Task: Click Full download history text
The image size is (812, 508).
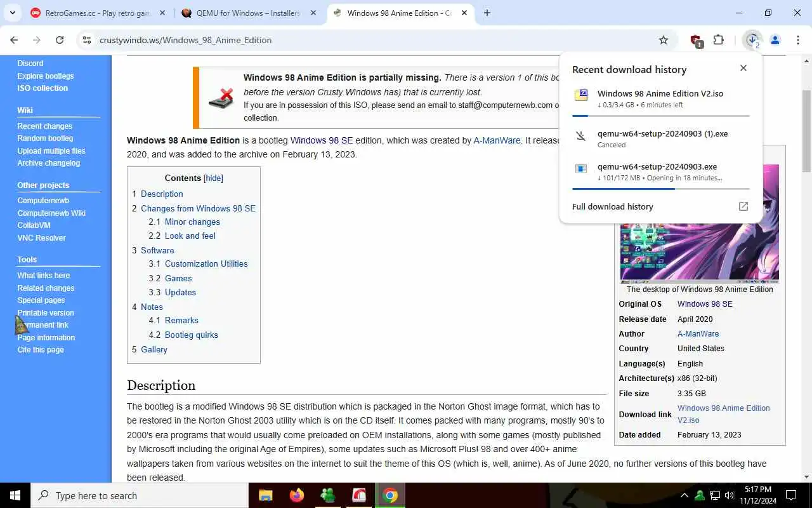Action: pyautogui.click(x=612, y=206)
